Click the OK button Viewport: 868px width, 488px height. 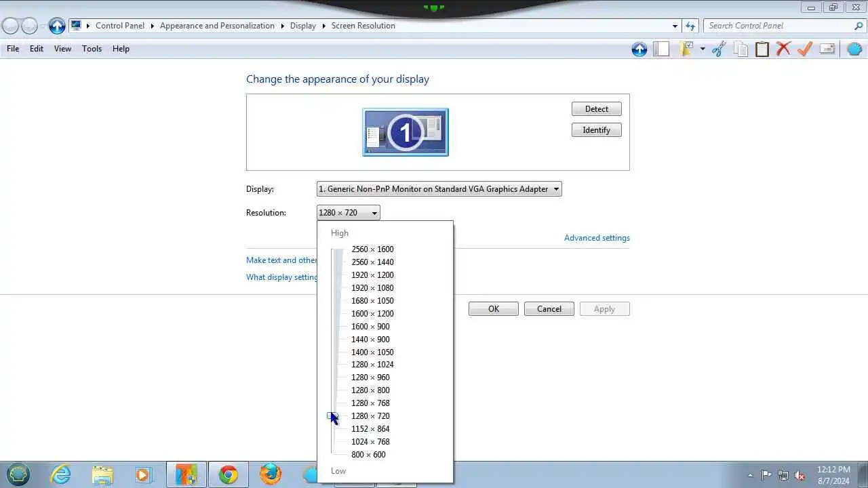coord(494,309)
